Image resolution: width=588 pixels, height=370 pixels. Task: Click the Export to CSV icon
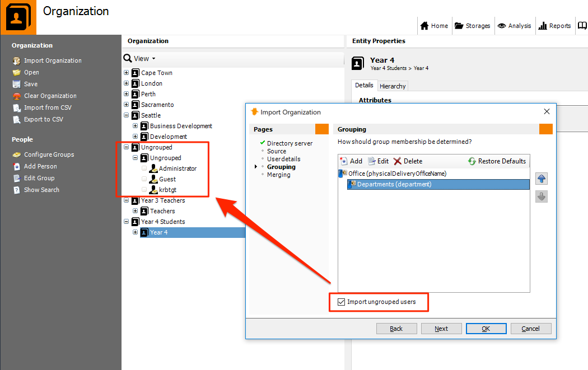tap(16, 120)
